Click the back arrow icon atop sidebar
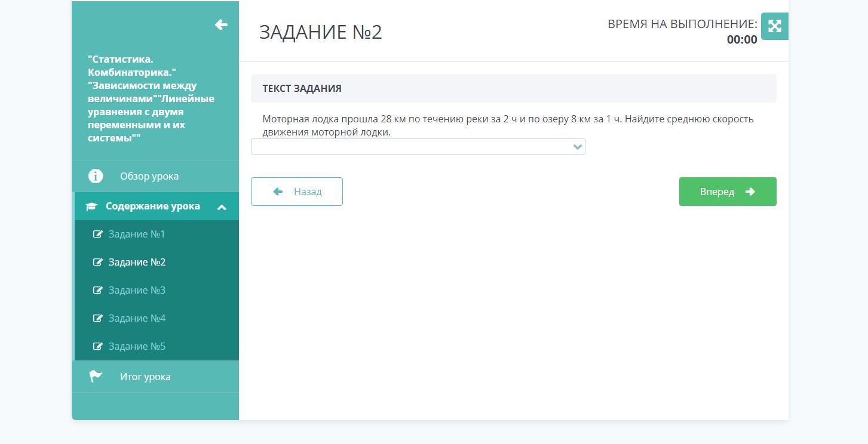Viewport: 868px width, 444px height. (x=221, y=24)
